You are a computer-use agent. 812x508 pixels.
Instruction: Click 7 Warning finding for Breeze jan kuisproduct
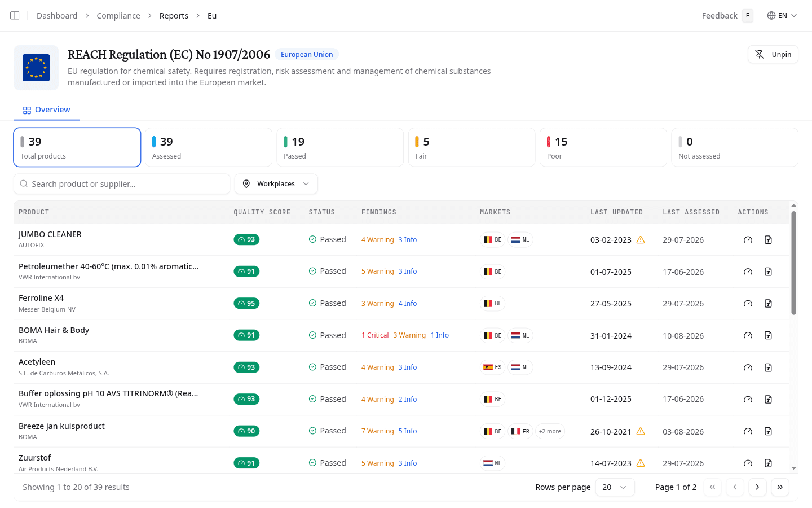(x=378, y=431)
